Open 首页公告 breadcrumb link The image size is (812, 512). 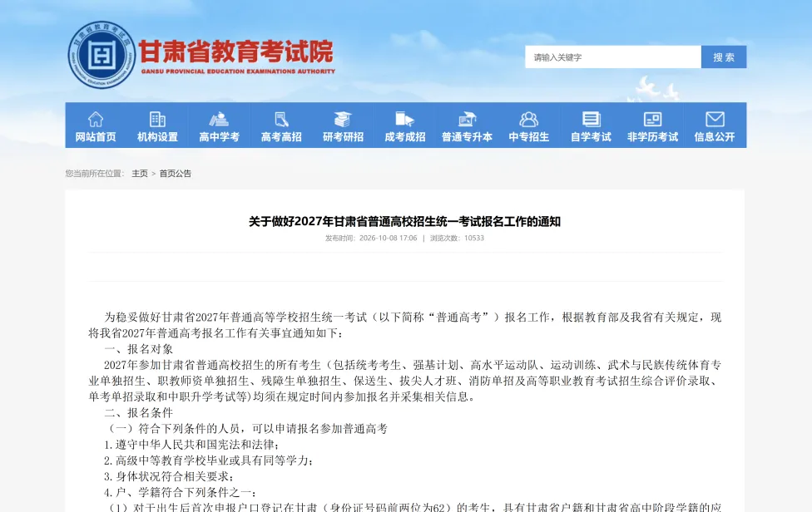point(175,173)
